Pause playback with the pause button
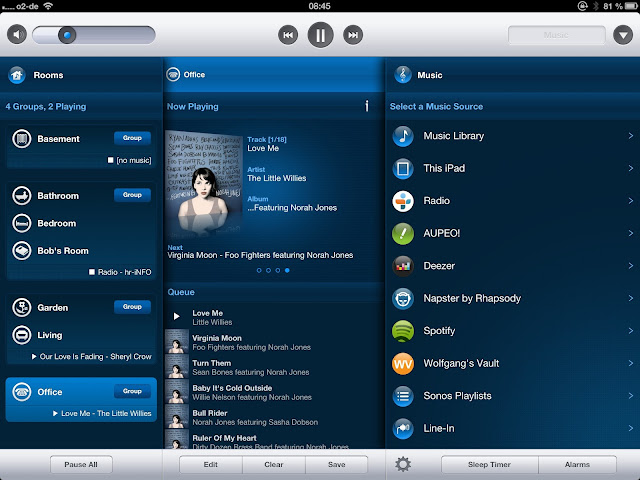The height and width of the screenshot is (480, 640). point(320,35)
